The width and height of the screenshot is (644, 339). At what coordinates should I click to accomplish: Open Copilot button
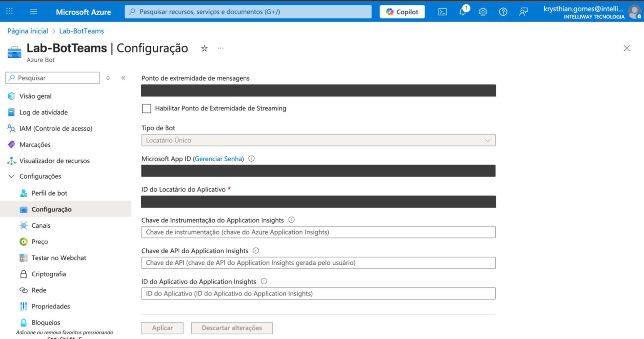click(x=402, y=12)
